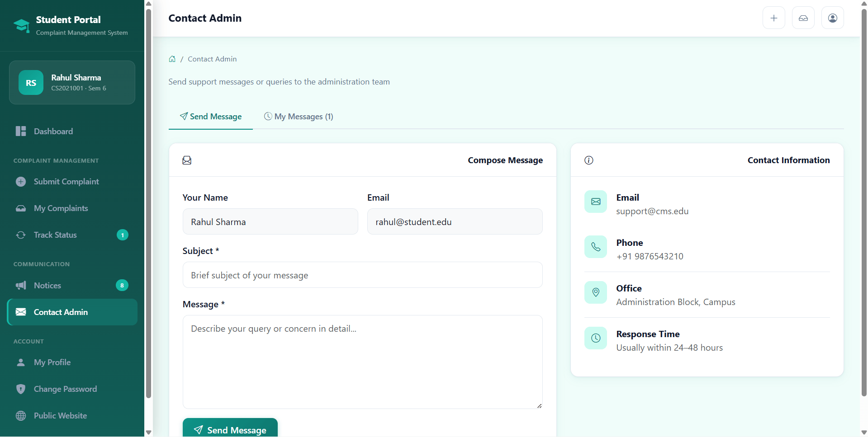Open Notices from the sidebar
868x437 pixels.
point(72,286)
